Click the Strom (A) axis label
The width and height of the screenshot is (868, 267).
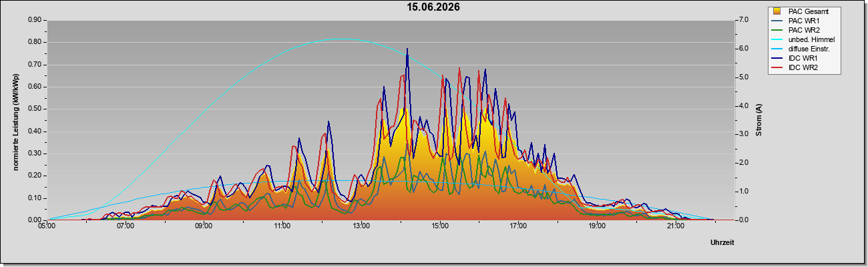pos(758,120)
